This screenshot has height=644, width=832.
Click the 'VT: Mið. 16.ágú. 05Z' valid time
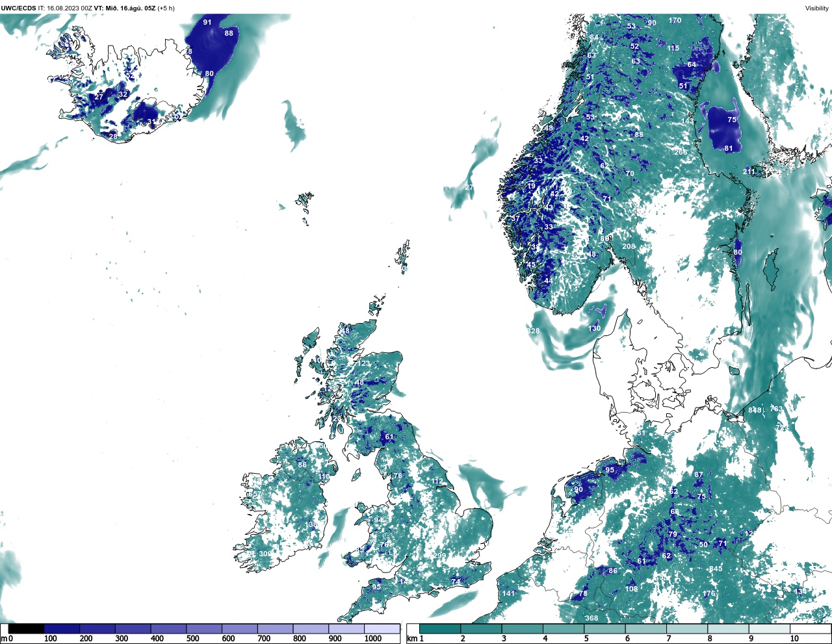[125, 8]
